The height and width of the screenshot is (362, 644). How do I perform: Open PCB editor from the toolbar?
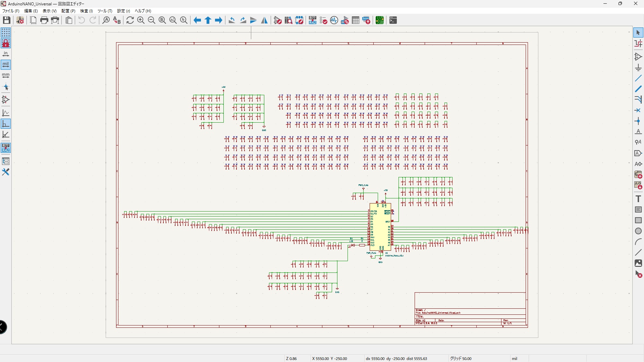point(380,20)
